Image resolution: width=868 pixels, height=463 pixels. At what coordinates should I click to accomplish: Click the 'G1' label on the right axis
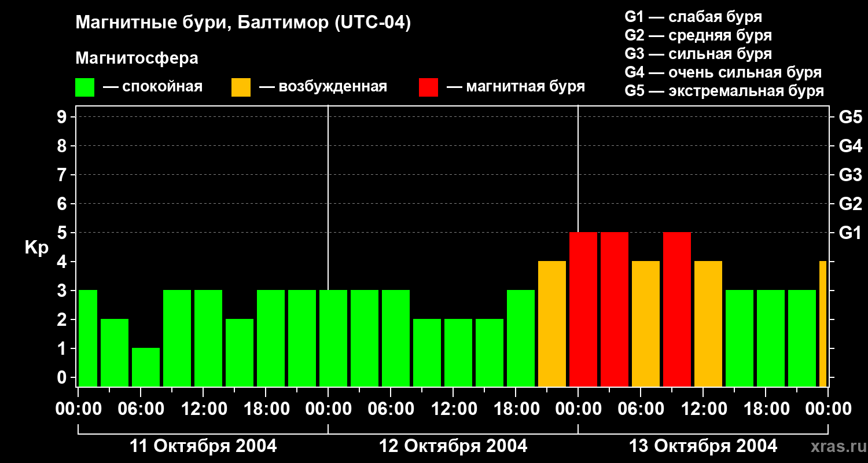coord(850,233)
